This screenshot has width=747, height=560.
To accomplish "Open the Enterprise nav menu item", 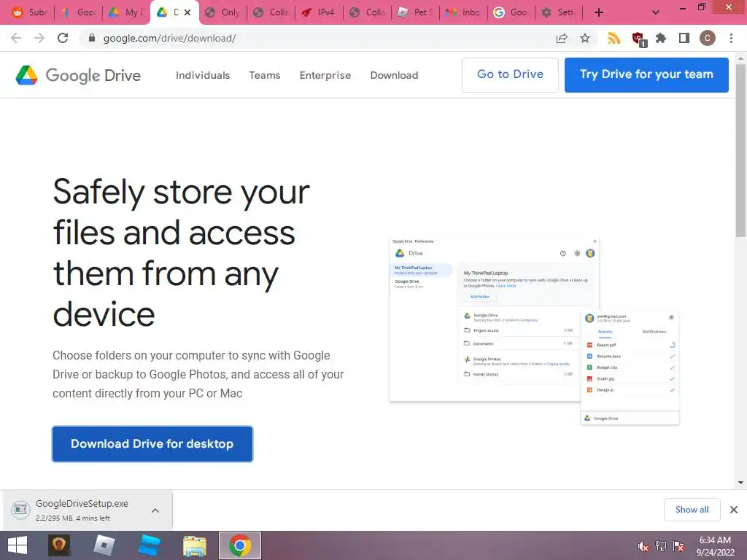I will click(x=325, y=75).
